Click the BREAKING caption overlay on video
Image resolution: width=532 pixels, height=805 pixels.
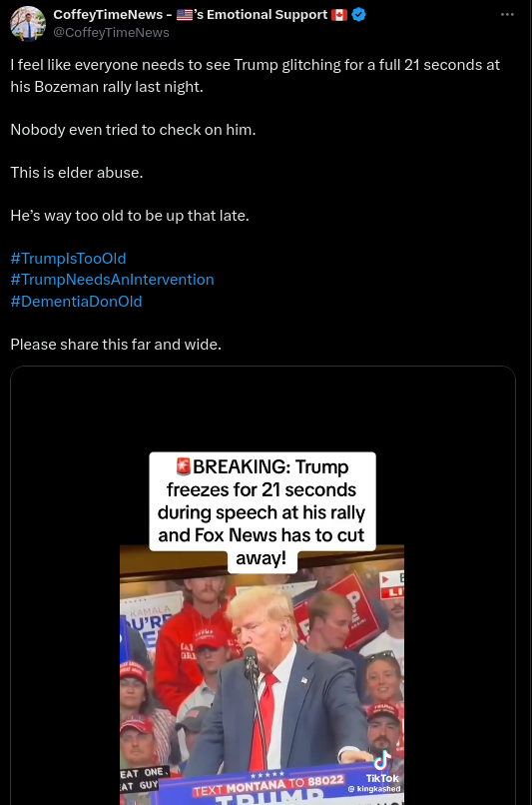[x=263, y=511]
